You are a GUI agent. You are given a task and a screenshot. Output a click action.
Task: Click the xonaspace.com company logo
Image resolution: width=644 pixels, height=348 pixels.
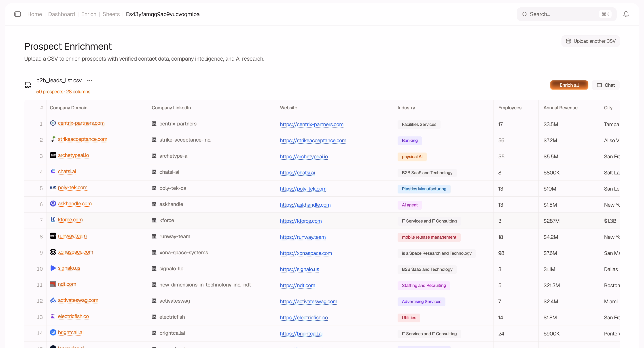53,252
